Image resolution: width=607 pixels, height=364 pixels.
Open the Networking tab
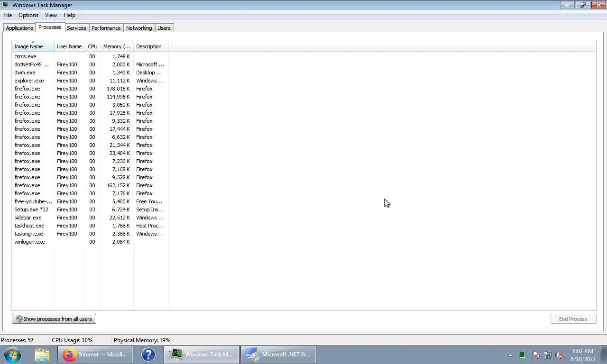pos(139,28)
